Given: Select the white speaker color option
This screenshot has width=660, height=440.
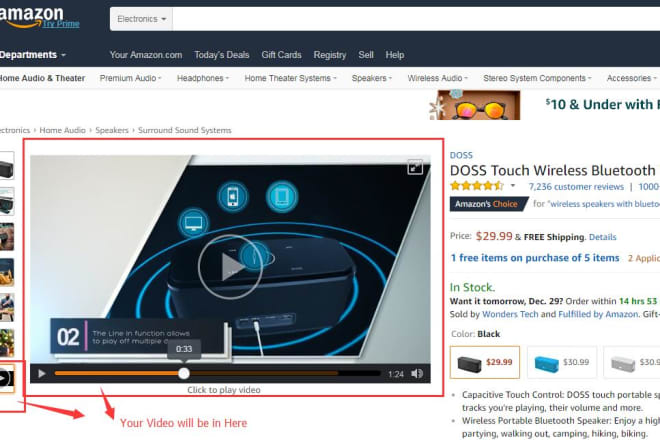Looking at the screenshot, I should point(632,363).
